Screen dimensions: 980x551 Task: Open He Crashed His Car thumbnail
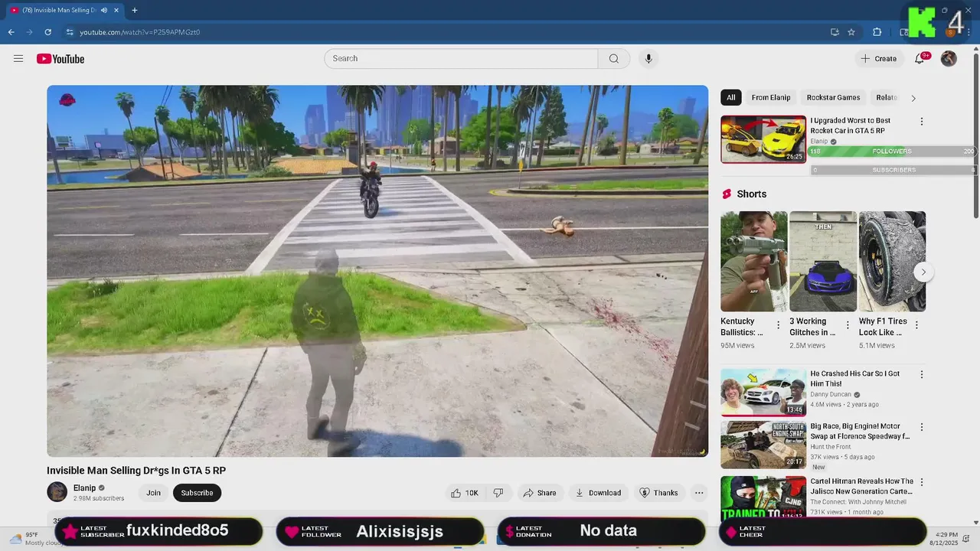763,393
